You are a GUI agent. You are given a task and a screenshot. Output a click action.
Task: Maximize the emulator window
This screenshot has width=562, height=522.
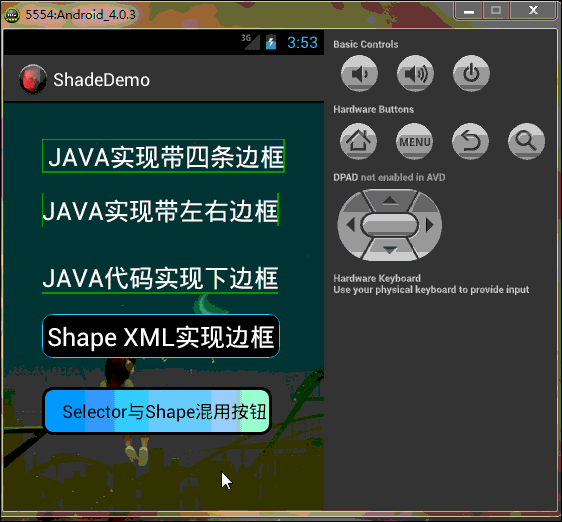point(496,11)
